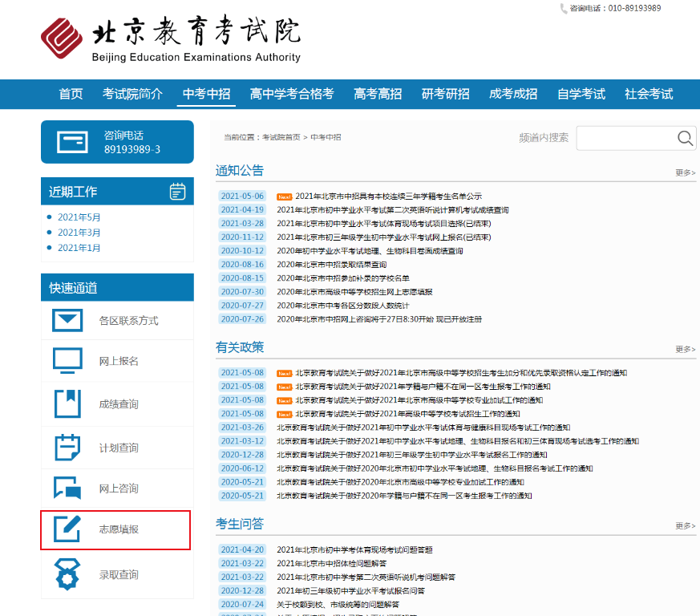Click 中考中招 in the breadcrumb
This screenshot has height=616, width=700.
pos(326,137)
